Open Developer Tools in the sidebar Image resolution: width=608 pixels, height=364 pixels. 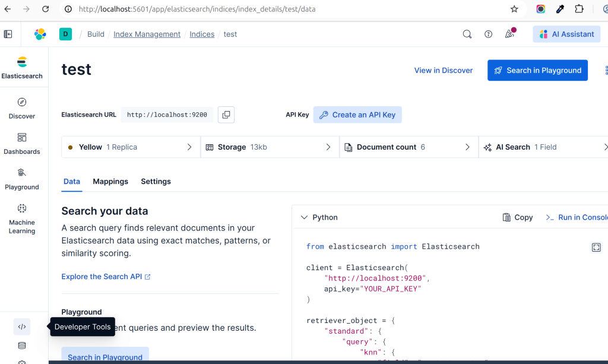point(22,327)
